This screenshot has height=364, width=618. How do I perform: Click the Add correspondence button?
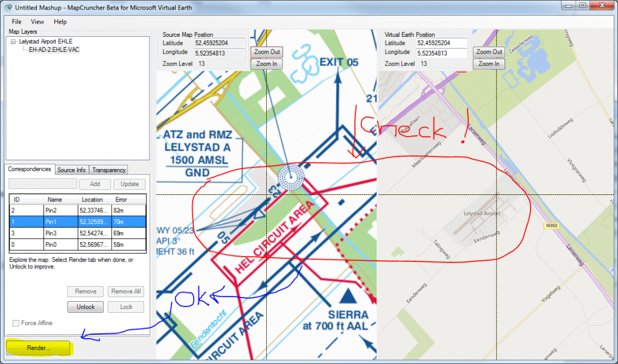click(x=94, y=184)
